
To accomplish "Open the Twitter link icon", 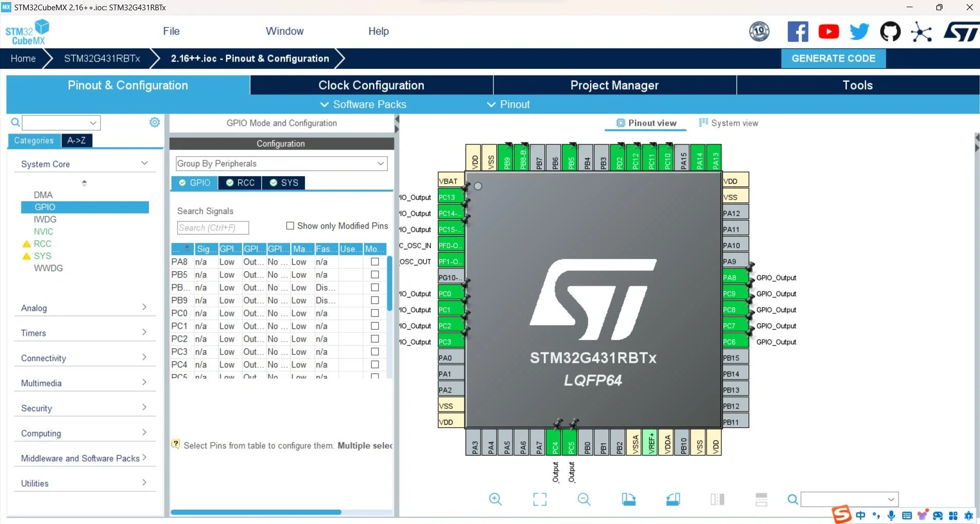I will click(x=859, y=32).
